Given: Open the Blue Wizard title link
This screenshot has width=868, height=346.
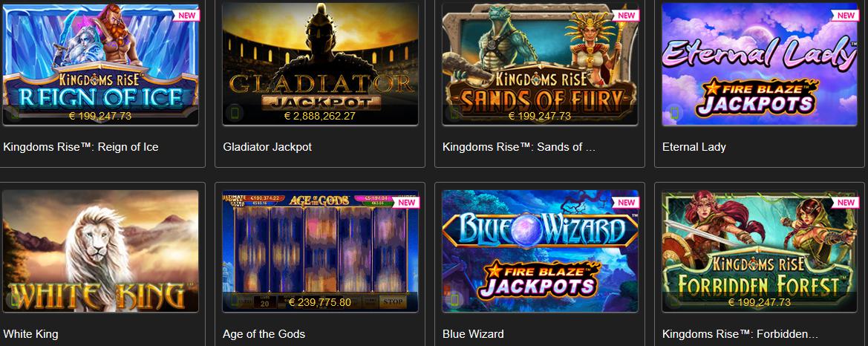Looking at the screenshot, I should 473,334.
